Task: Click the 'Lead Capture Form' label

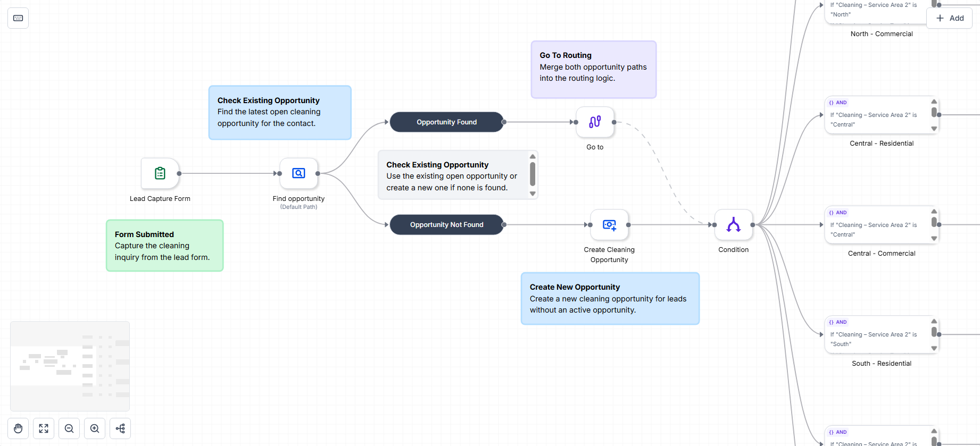Action: point(160,199)
